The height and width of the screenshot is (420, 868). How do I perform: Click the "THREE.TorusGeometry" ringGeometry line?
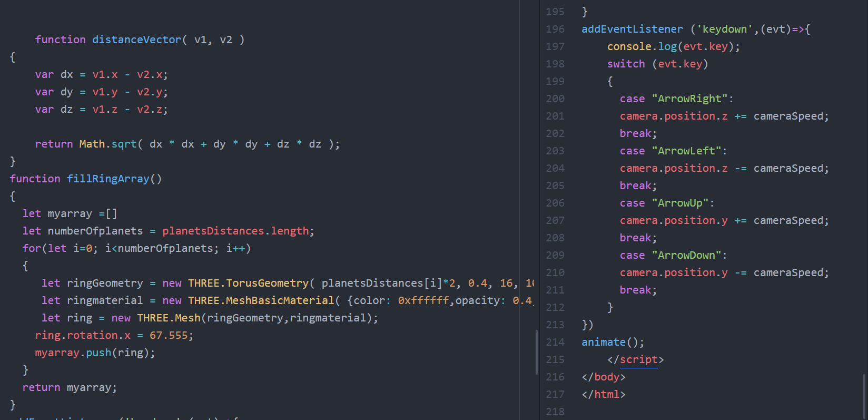coord(288,283)
